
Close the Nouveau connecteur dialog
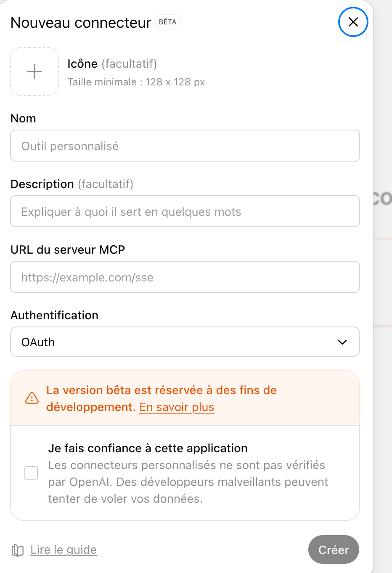tap(353, 22)
